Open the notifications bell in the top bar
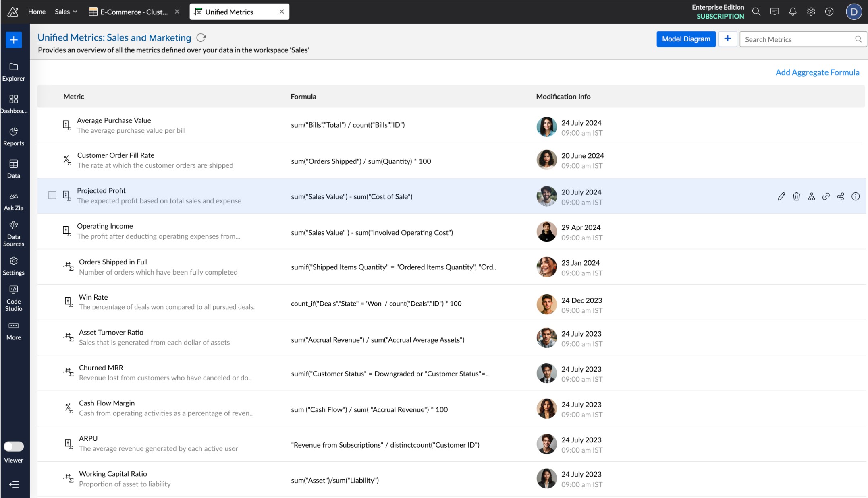The width and height of the screenshot is (868, 498). (x=792, y=12)
